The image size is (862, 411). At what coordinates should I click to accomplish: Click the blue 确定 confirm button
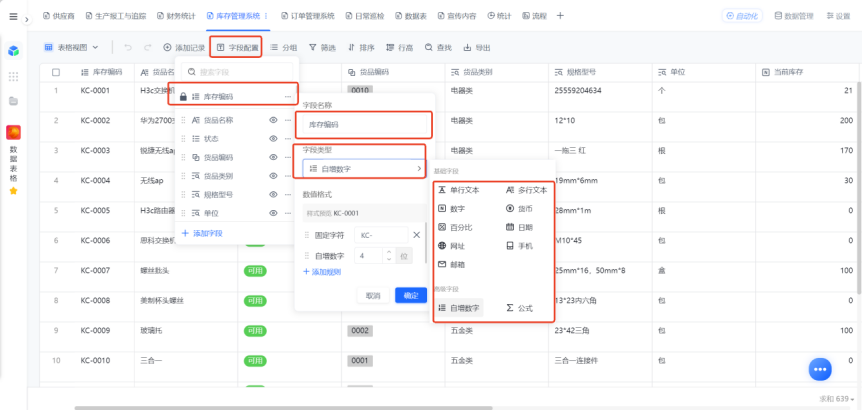[x=411, y=296]
